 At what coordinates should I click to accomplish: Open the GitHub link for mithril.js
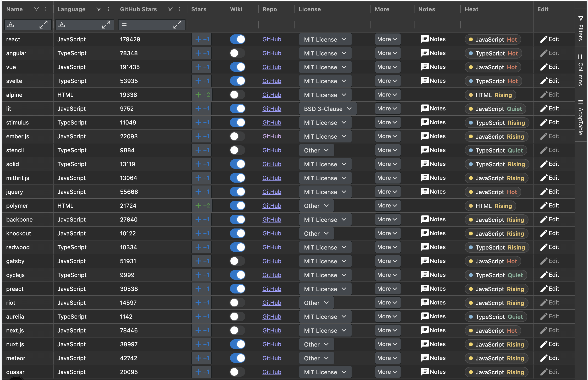point(272,178)
